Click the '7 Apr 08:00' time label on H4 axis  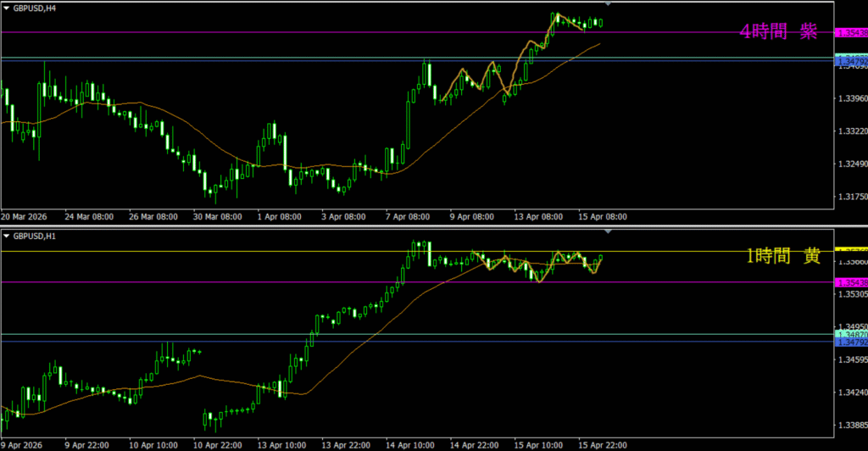408,216
